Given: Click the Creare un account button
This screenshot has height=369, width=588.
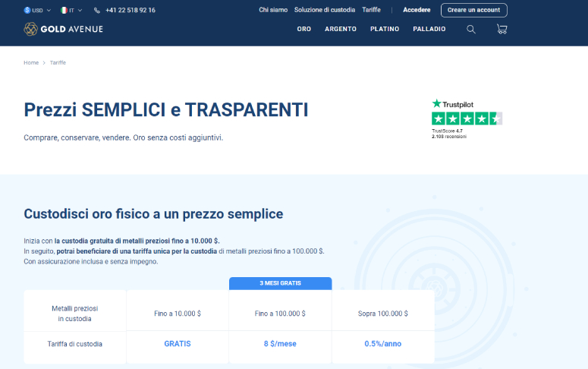Looking at the screenshot, I should (474, 10).
